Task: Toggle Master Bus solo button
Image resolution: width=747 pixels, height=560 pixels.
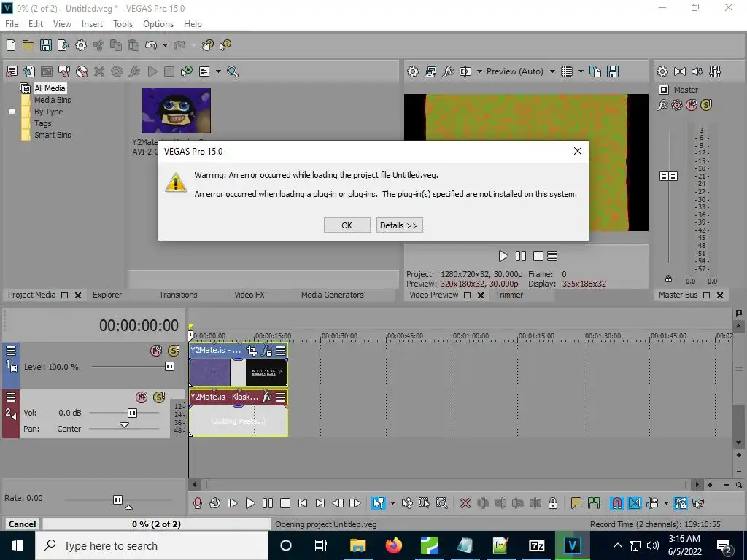Action: point(706,105)
